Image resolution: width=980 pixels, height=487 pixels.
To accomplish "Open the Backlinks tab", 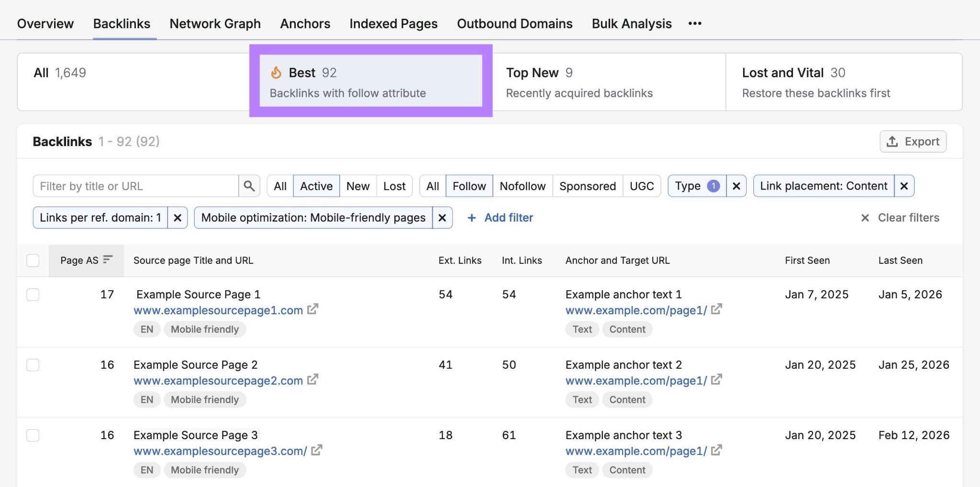I will [x=122, y=23].
